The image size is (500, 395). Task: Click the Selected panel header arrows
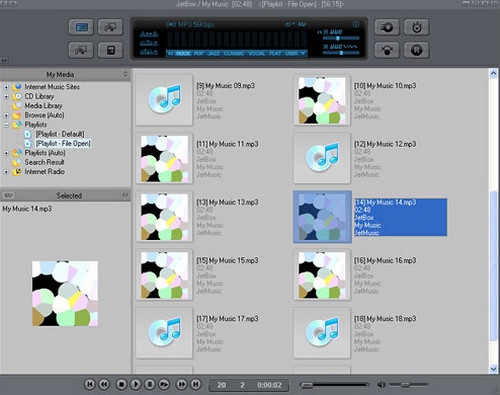tap(125, 195)
